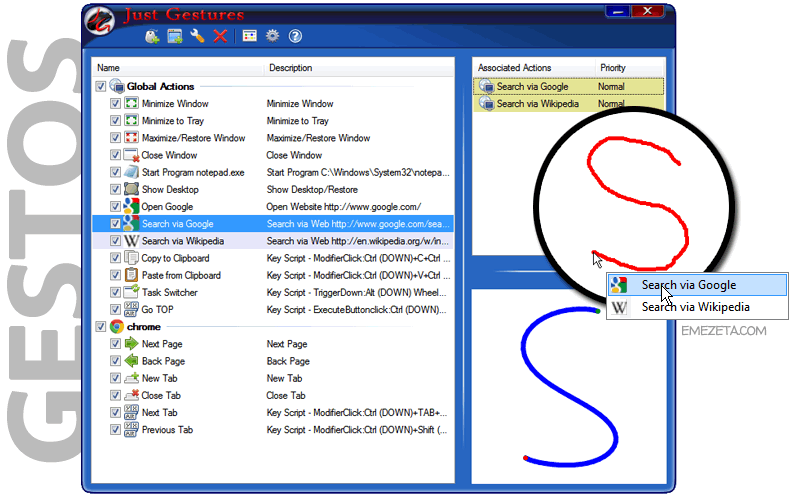This screenshot has height=500, width=800.
Task: Click the add new gesture toolbar icon
Action: point(152,36)
